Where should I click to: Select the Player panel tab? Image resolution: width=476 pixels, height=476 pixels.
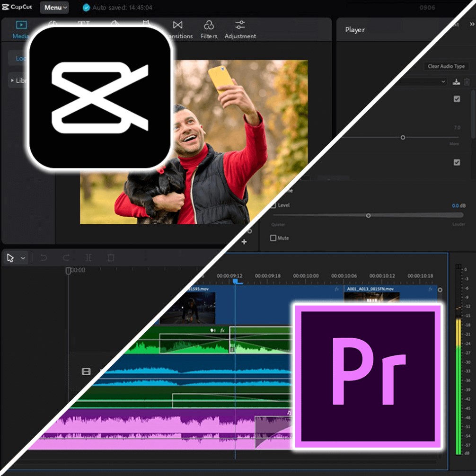[x=355, y=30]
